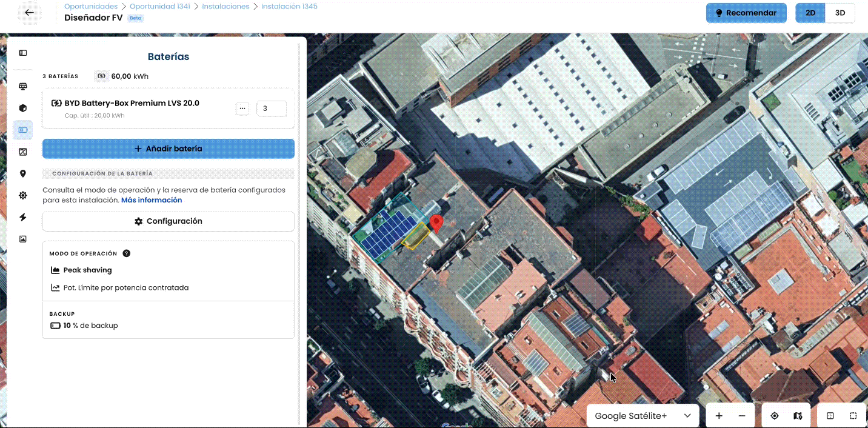868x428 pixels.
Task: Click Instalaciones breadcrumb
Action: (x=225, y=6)
